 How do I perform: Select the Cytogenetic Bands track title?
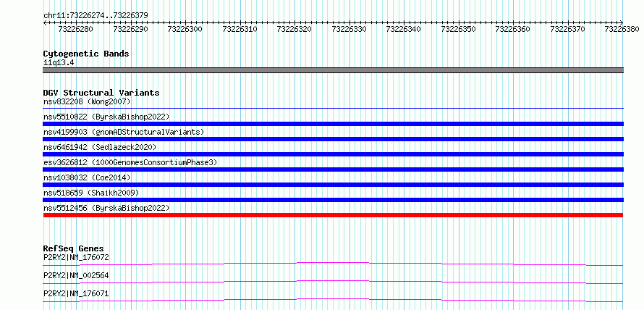point(86,54)
